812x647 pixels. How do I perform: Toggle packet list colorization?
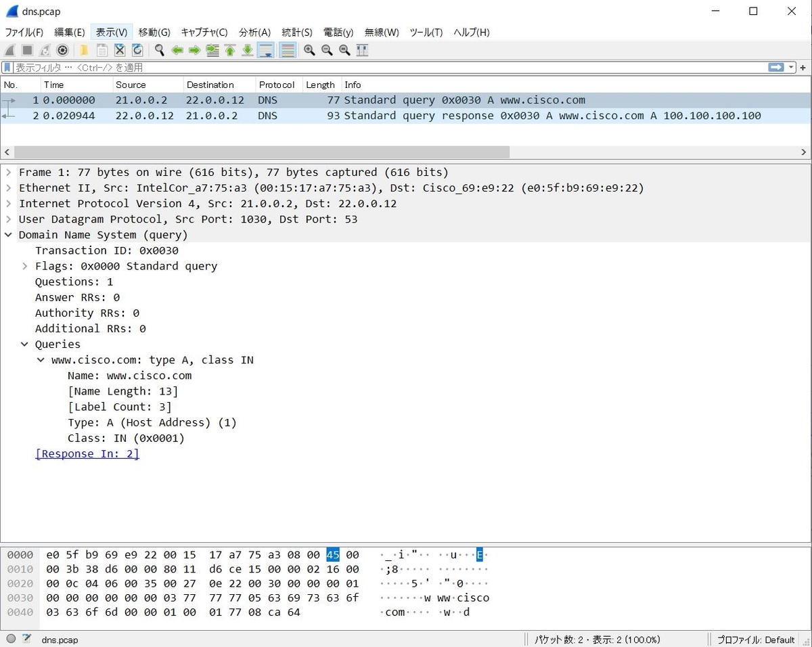point(288,50)
